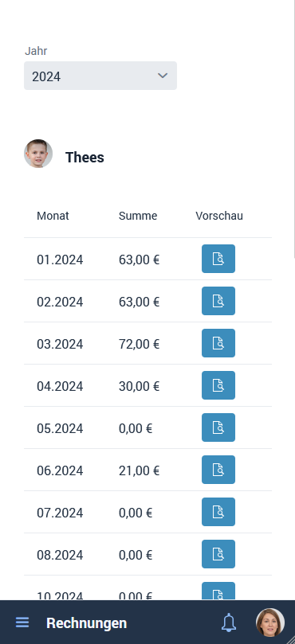Click the Rechnungen title in bottom bar

click(86, 623)
